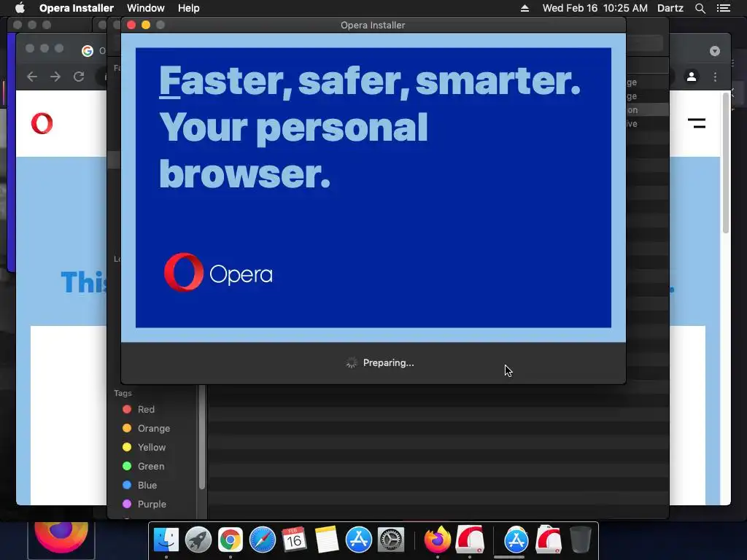The height and width of the screenshot is (560, 747).
Task: Open the Apple menu
Action: tap(20, 8)
